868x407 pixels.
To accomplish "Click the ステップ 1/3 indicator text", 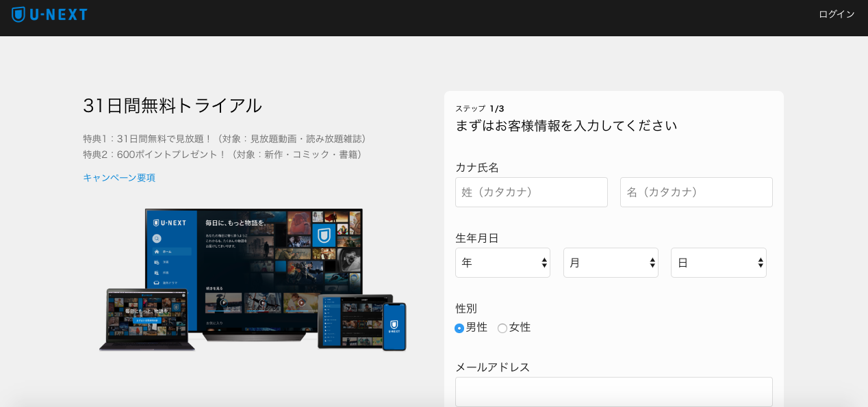I will [x=480, y=109].
